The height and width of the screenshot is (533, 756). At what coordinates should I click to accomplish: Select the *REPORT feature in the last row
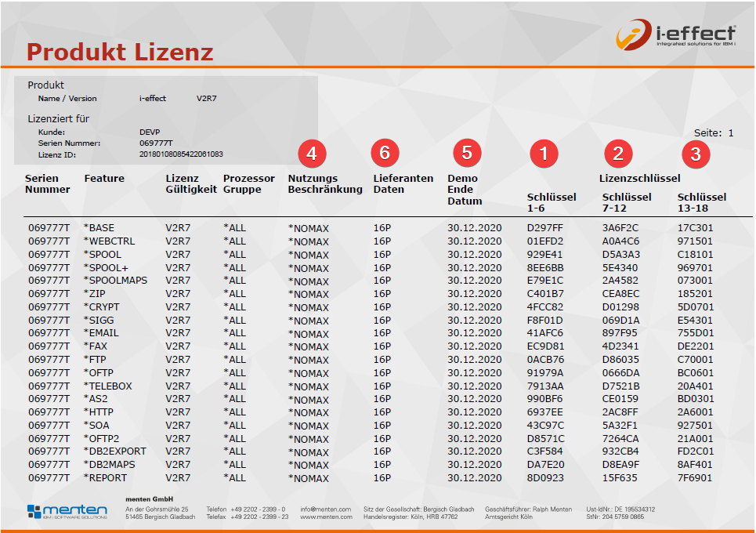105,477
